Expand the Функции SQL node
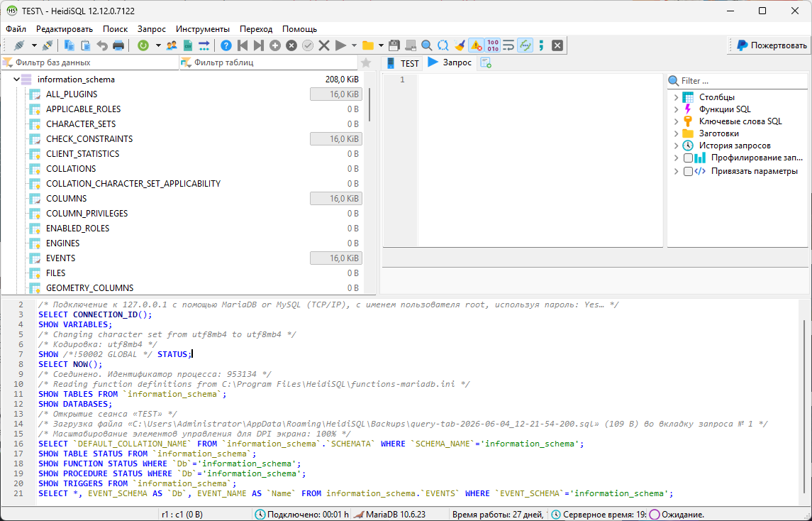 676,109
